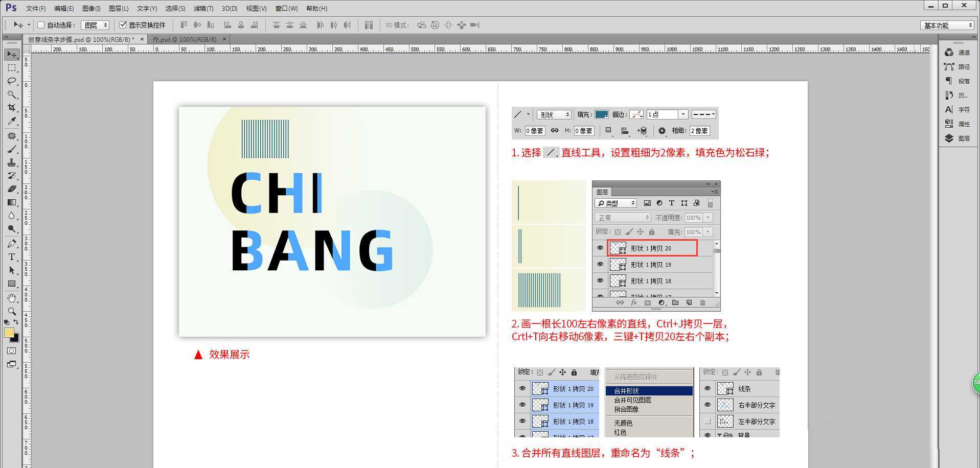
Task: Open the 滤镜 menu
Action: pyautogui.click(x=202, y=8)
